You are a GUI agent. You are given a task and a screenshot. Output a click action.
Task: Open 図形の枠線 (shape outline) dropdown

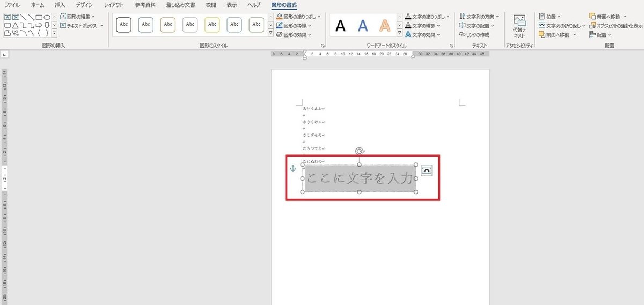[x=294, y=25]
